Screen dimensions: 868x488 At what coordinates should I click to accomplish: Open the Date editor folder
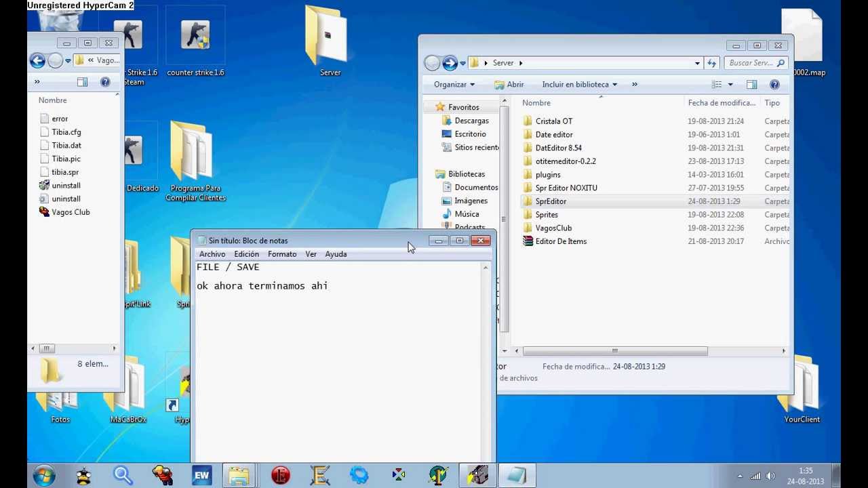point(553,135)
